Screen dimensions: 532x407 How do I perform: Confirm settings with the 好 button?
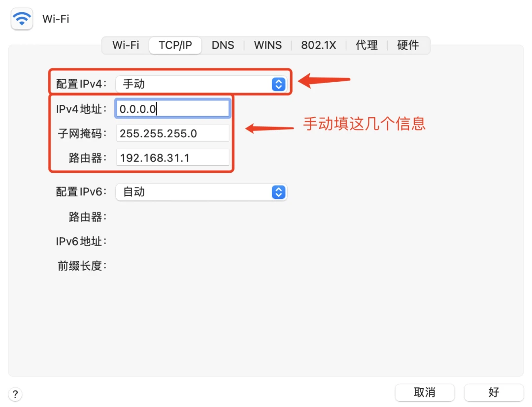494,392
